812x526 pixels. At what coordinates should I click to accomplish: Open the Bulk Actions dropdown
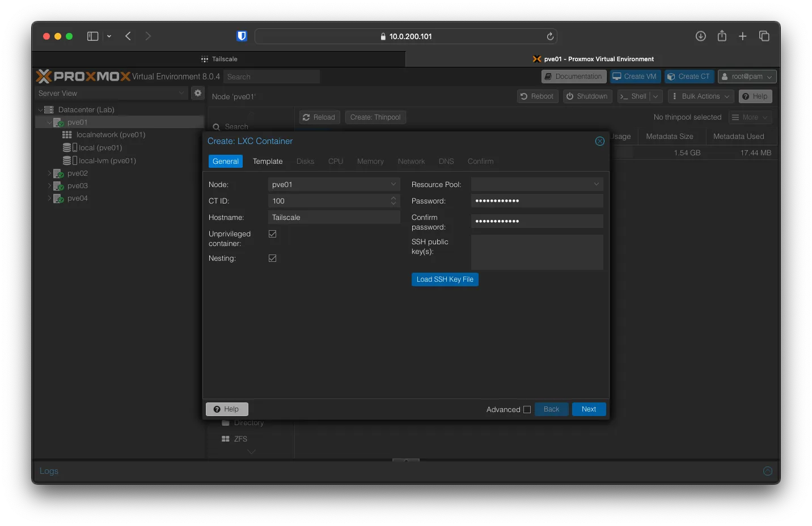pyautogui.click(x=701, y=96)
